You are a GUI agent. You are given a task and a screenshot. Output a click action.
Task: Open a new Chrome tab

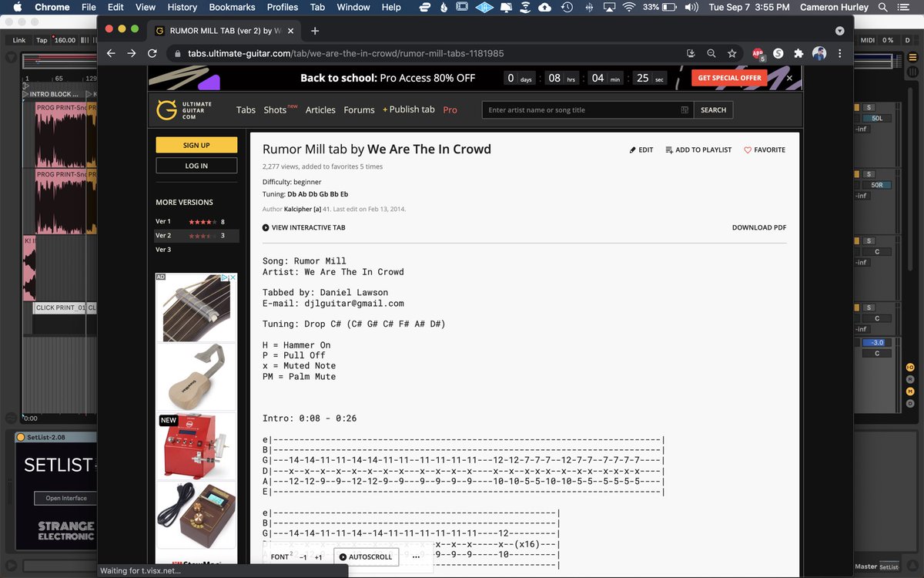315,31
